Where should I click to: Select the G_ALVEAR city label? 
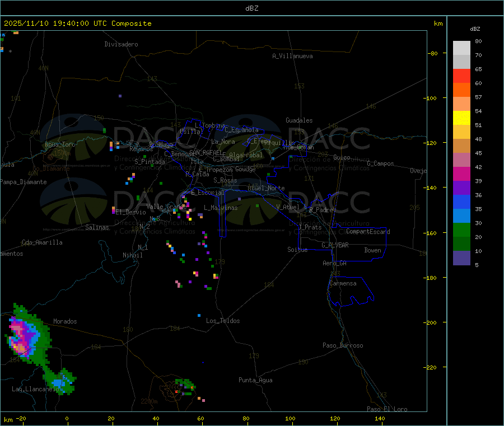(335, 245)
